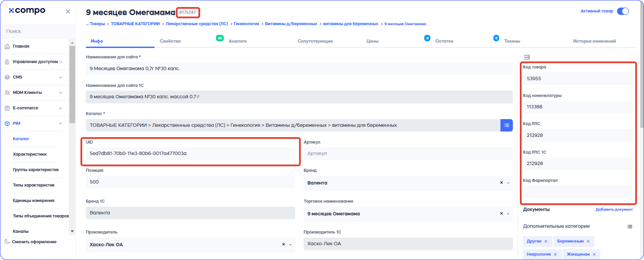Click the Позиция field with 500
Viewport: 644px width, 260px height.
click(191, 182)
